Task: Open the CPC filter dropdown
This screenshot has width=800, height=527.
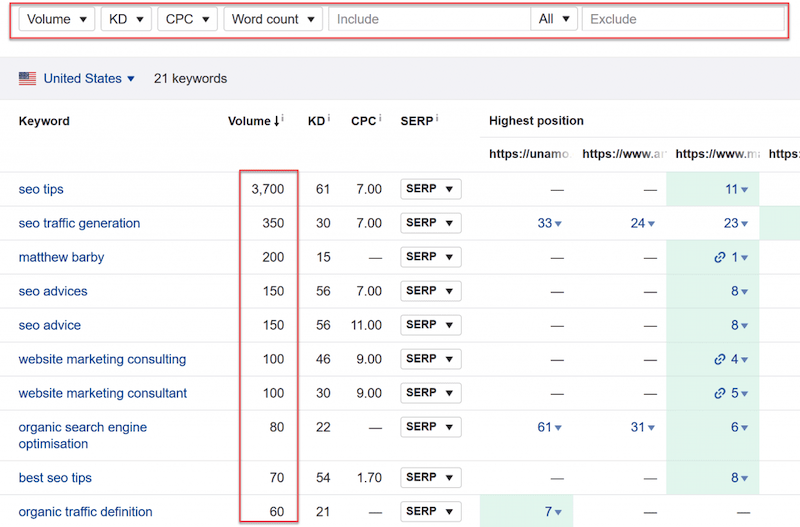Action: click(x=187, y=19)
